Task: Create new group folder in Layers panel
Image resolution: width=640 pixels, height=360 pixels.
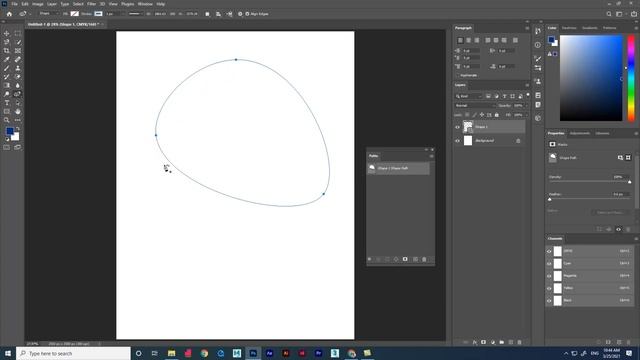Action: point(502,342)
